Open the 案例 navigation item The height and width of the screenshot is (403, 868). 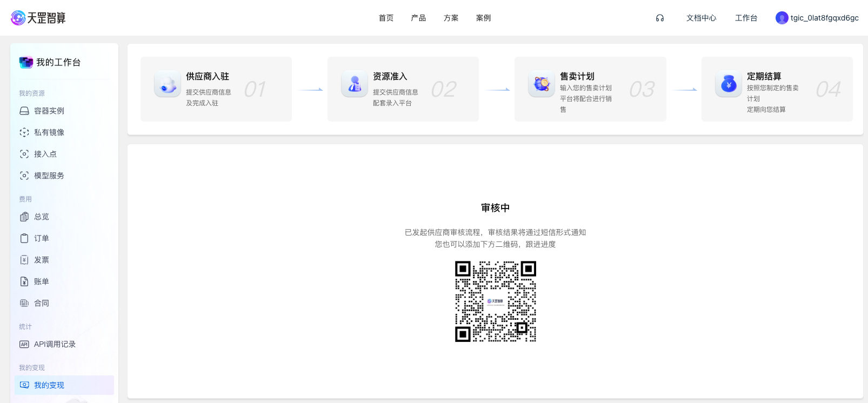click(483, 18)
